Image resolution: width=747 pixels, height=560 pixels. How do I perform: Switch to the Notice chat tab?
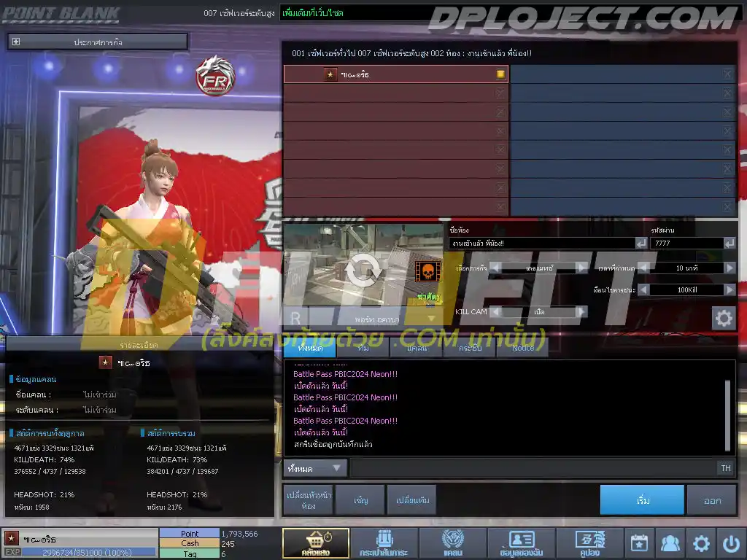click(x=522, y=348)
